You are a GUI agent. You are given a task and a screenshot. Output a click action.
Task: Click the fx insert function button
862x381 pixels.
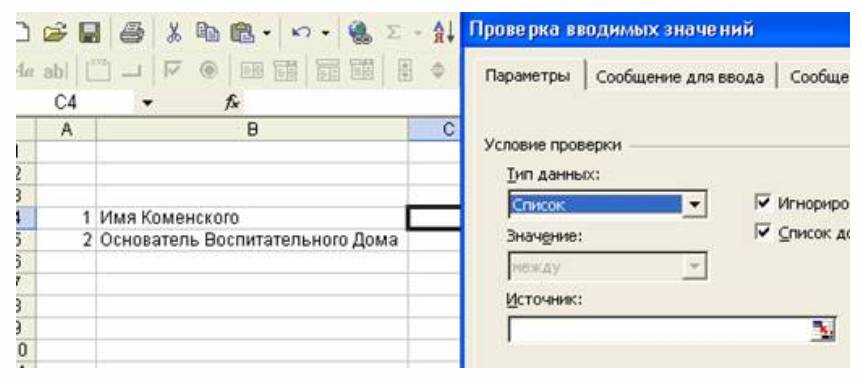(233, 102)
